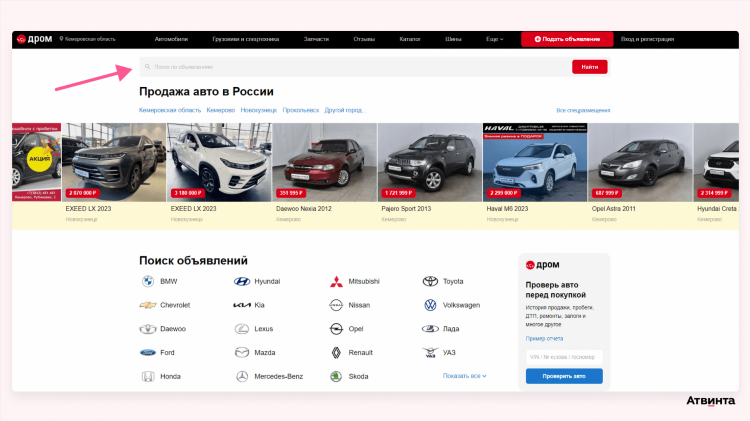This screenshot has height=421, width=750.
Task: Open the Акция promo banner
Action: point(37,162)
